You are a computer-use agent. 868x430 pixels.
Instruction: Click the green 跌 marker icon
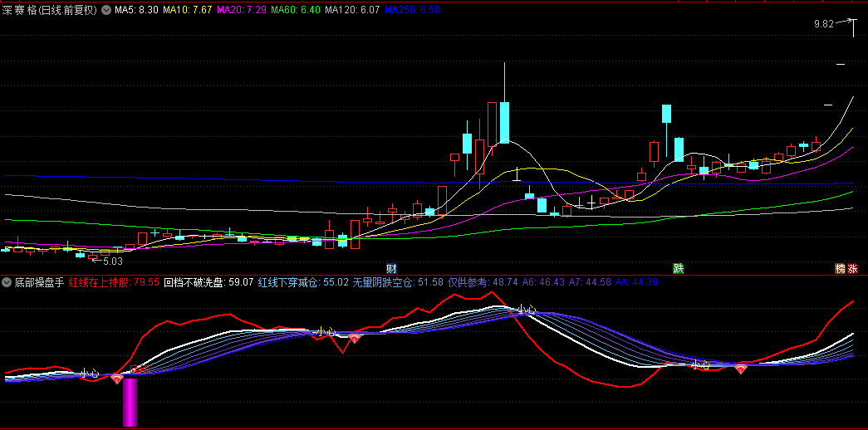click(679, 268)
